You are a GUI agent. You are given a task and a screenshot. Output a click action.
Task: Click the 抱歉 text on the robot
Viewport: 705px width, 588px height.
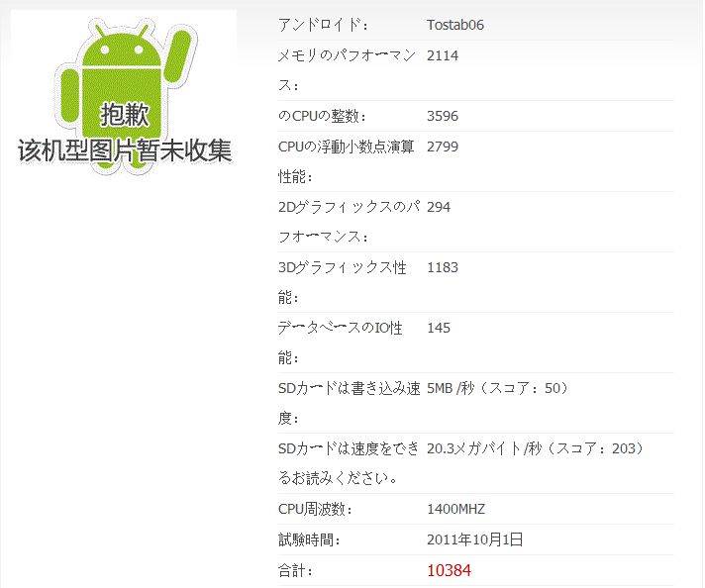click(x=125, y=115)
